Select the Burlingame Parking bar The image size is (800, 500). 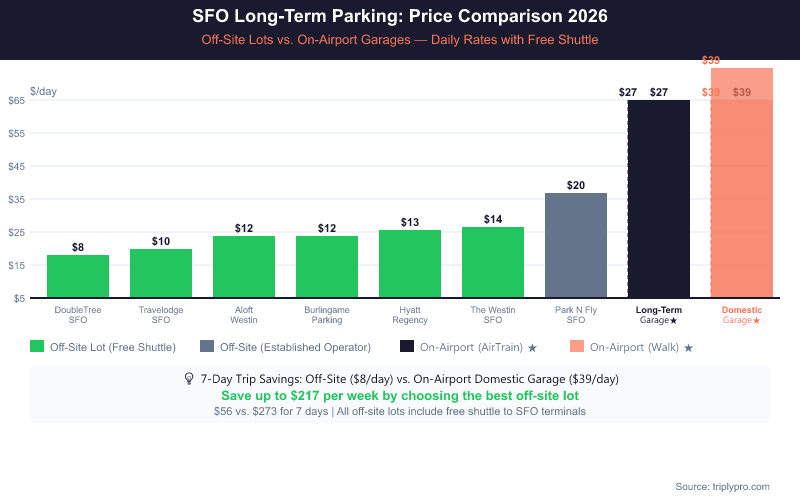[327, 267]
